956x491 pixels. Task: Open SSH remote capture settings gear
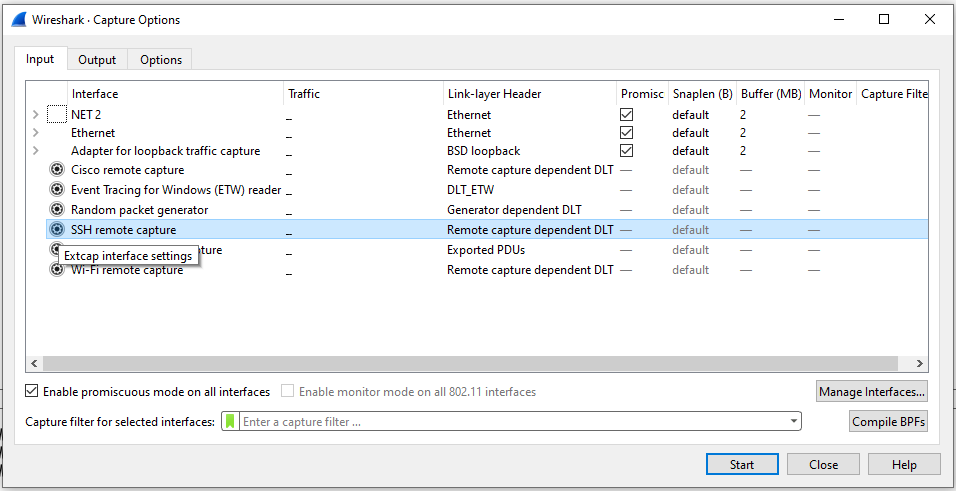(x=57, y=230)
